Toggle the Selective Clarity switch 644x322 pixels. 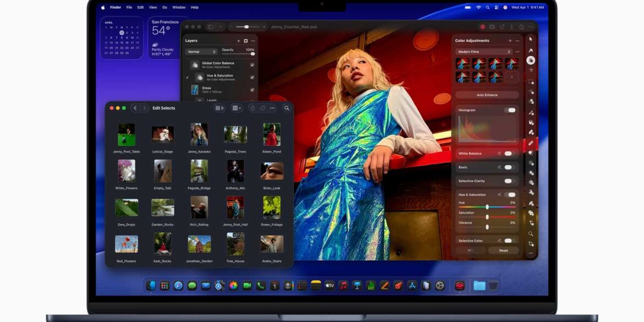click(508, 181)
